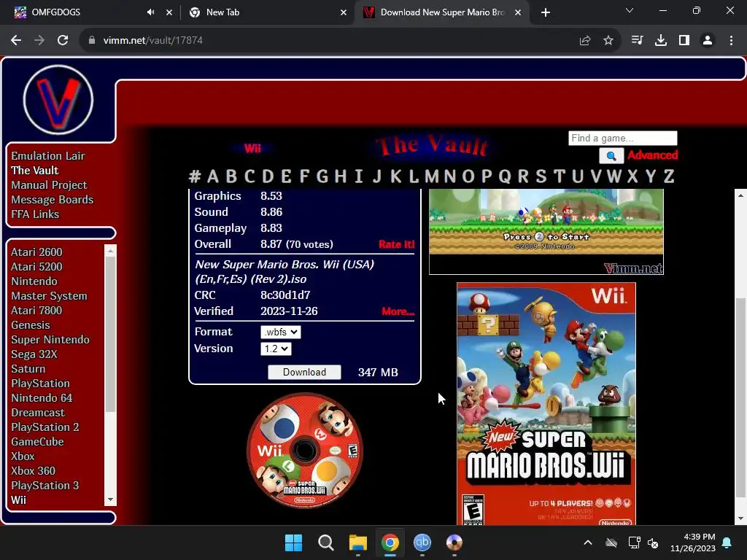The width and height of the screenshot is (747, 560).
Task: Click the address bar URL
Action: coord(152,41)
